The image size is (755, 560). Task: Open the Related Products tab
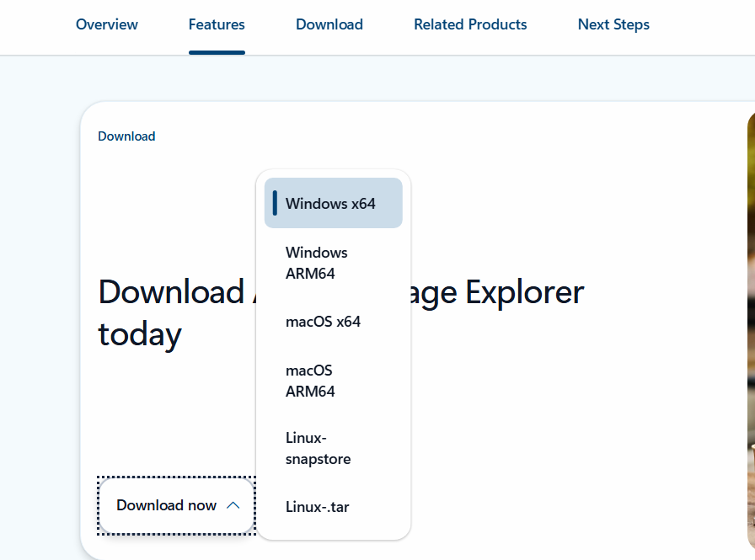point(470,24)
